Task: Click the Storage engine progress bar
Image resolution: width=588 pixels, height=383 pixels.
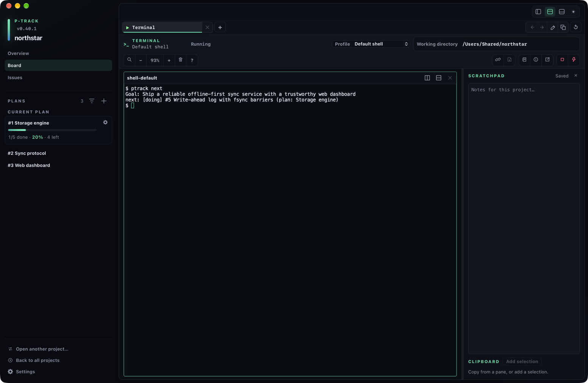Action: click(x=52, y=130)
